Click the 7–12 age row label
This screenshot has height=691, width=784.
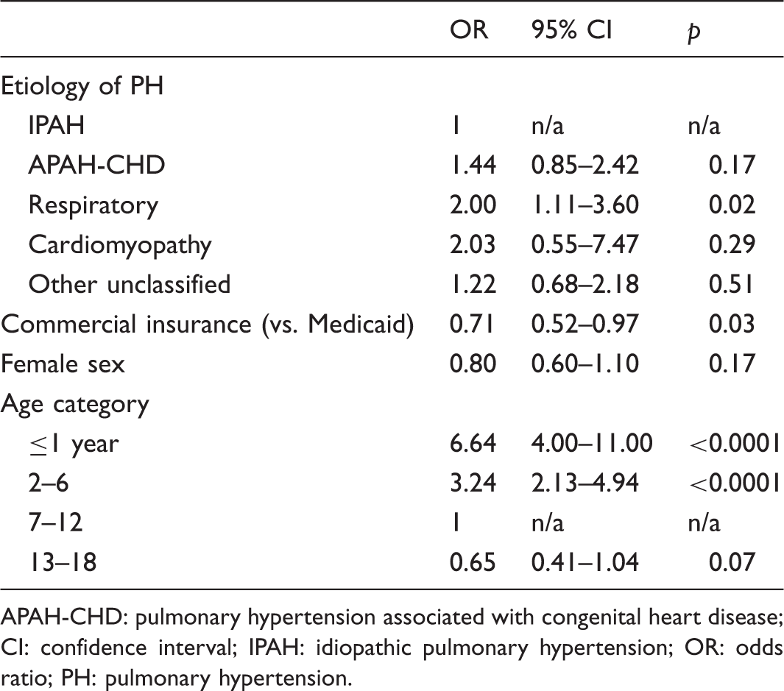click(55, 522)
